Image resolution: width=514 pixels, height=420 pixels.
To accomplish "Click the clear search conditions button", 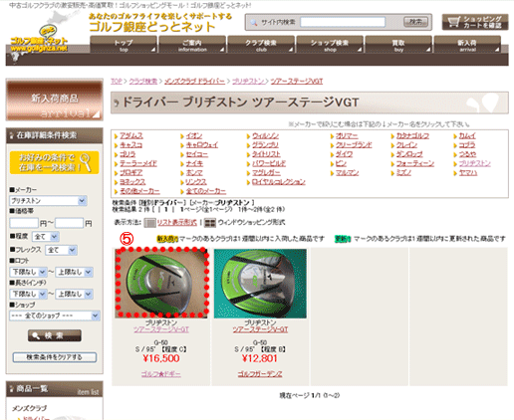I will pos(55,357).
